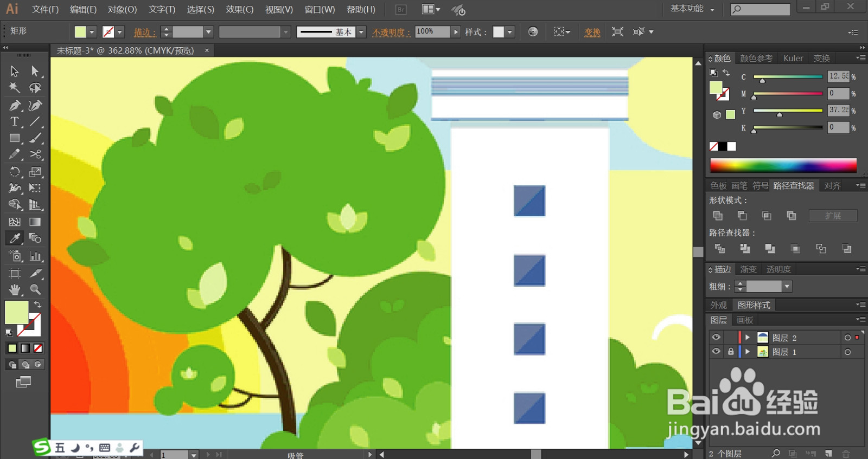Image resolution: width=868 pixels, height=459 pixels.
Task: Switch to the 画板 tab
Action: pos(745,320)
